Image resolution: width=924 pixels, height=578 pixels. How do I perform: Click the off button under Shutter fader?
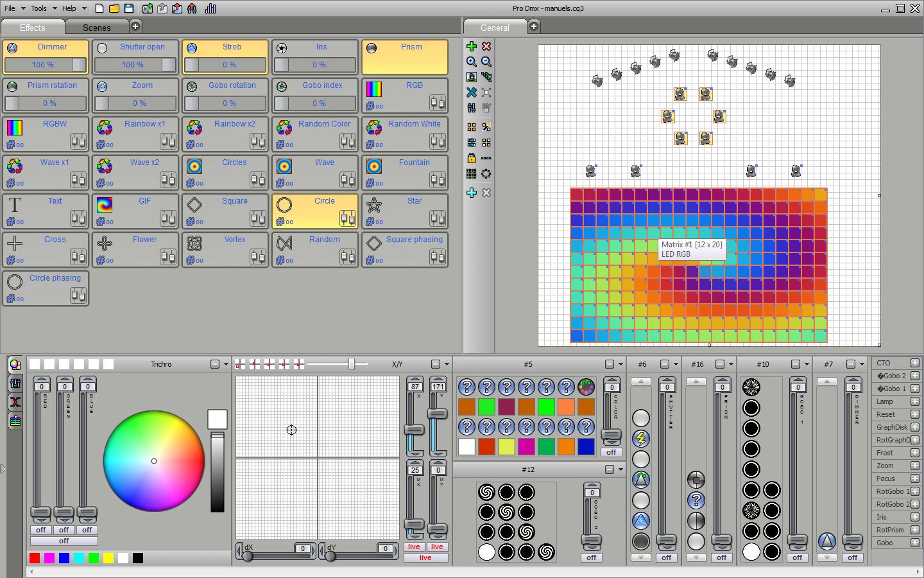[x=667, y=557]
